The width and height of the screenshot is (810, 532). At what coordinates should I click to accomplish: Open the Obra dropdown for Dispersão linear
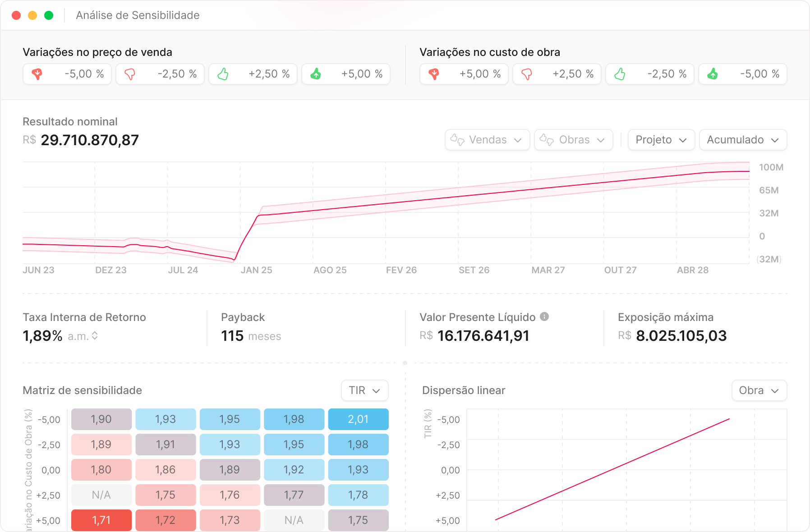759,390
